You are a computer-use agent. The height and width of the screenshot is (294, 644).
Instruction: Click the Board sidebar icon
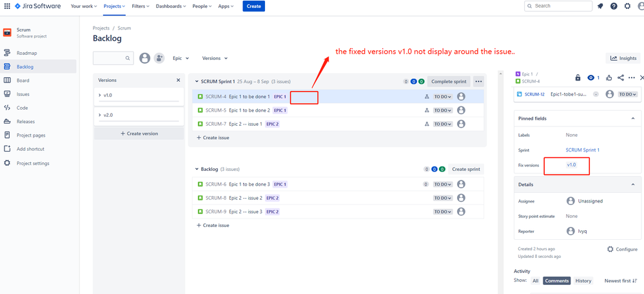7,81
